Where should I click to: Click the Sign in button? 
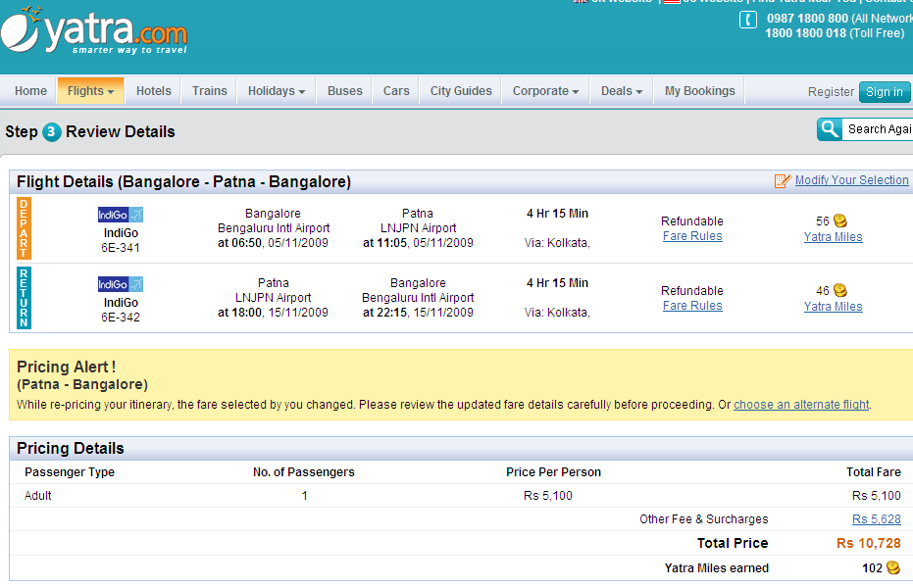point(885,92)
